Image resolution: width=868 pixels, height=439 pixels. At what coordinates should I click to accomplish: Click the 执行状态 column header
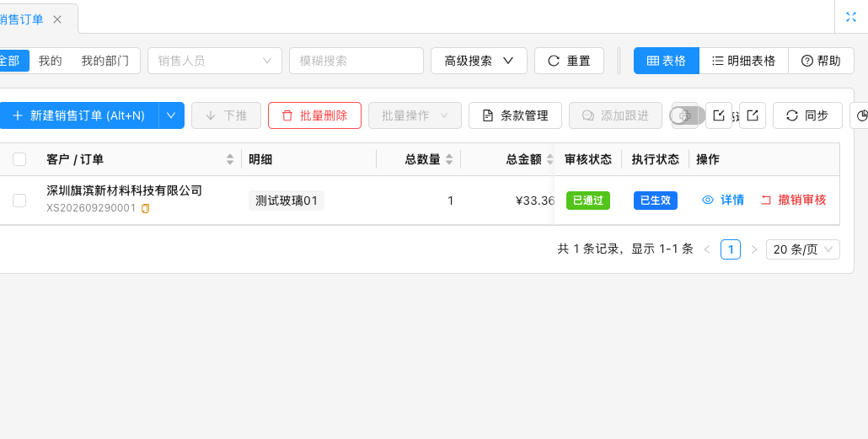tap(656, 159)
